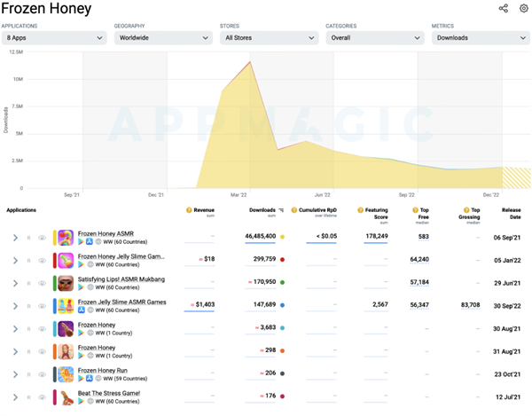Expand the Frozen Honey Jelly Slime Game row
532x416 pixels.
click(x=15, y=261)
